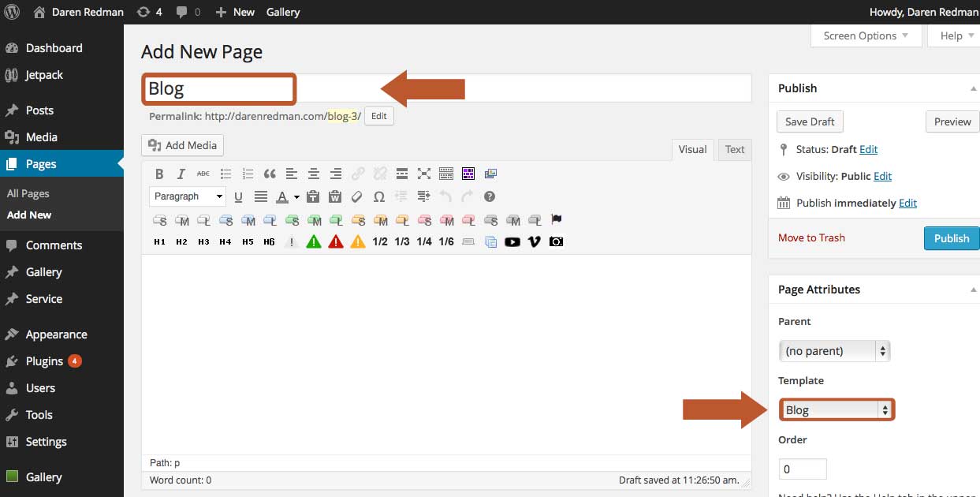Paste as plain text

[x=313, y=196]
